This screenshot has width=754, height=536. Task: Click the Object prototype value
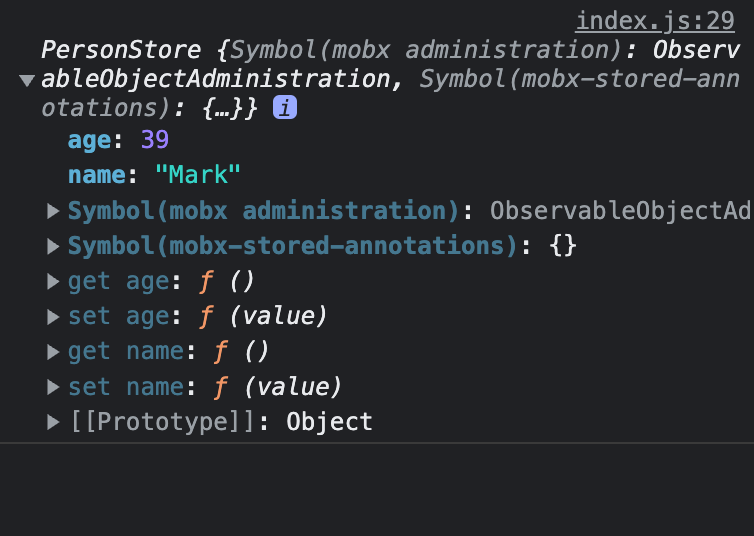coord(329,422)
